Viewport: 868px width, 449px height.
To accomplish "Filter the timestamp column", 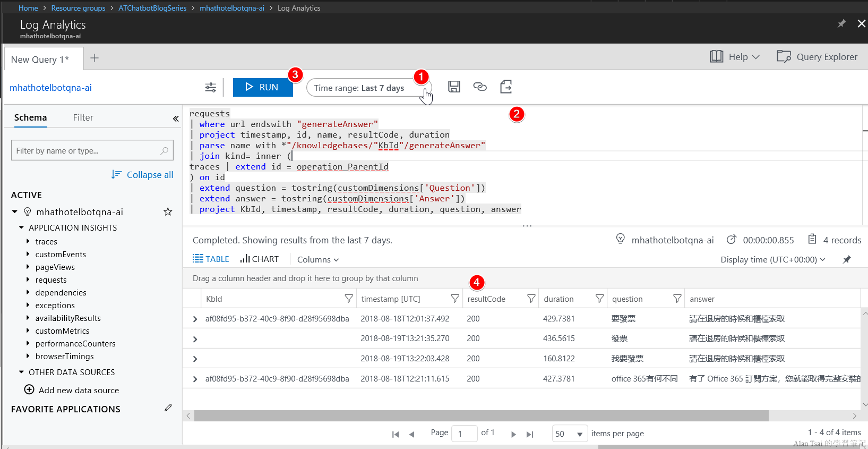I will pyautogui.click(x=455, y=299).
